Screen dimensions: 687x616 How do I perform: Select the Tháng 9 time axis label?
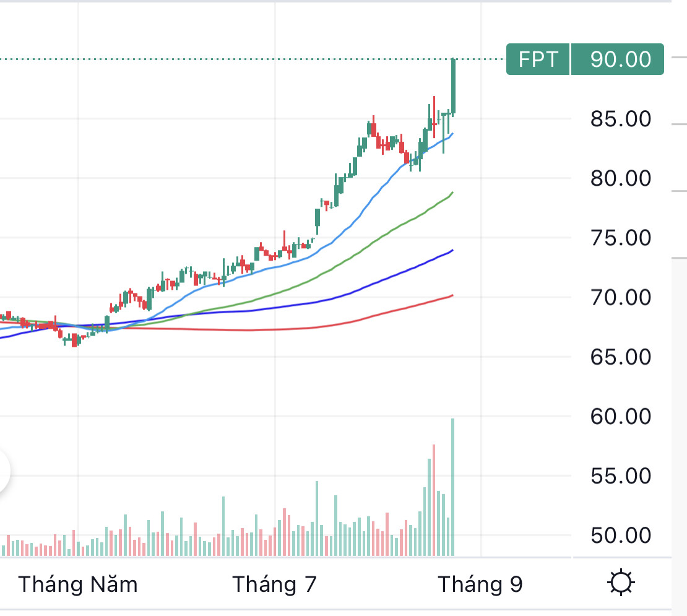point(480,584)
